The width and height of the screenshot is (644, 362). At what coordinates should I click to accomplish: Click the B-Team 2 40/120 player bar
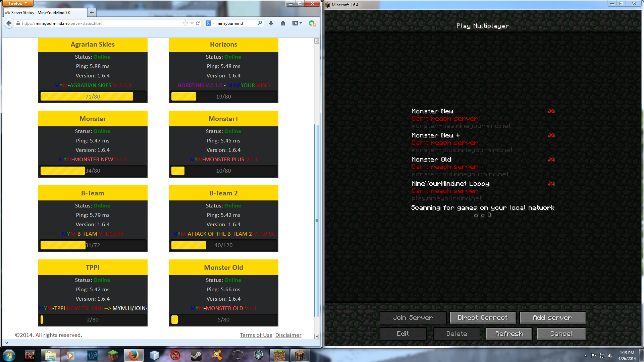coord(223,245)
